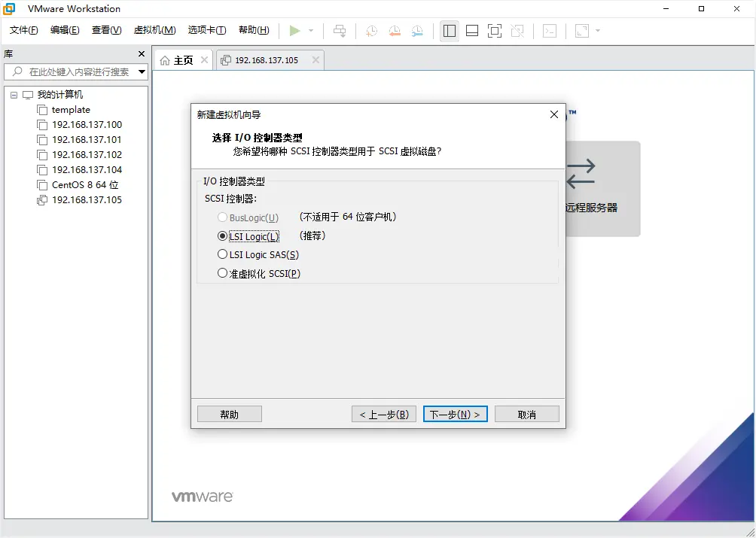Open the 文件(F) menu
The width and height of the screenshot is (756, 538).
[x=23, y=30]
